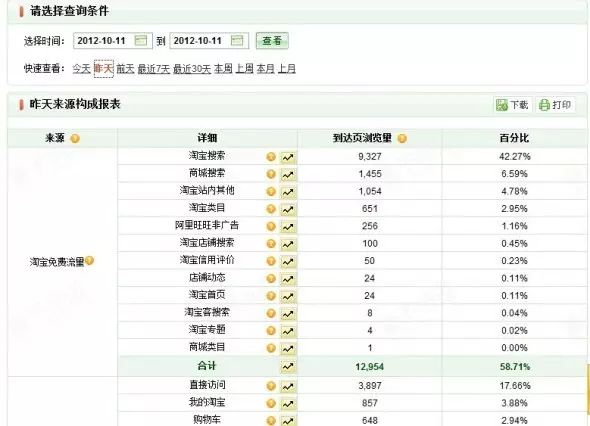Screen dimensions: 590x426
Task: Select 本周 quick view link
Action: (223, 68)
